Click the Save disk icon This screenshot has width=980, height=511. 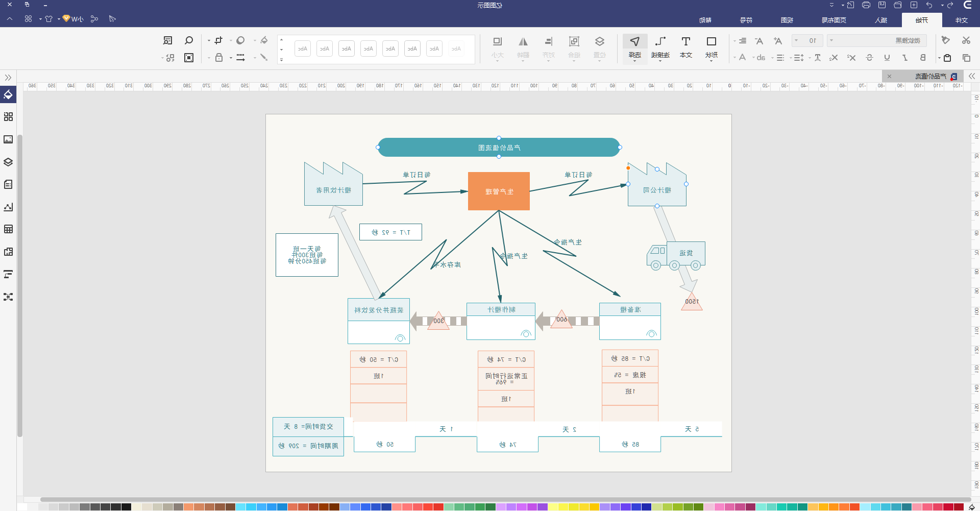pyautogui.click(x=882, y=5)
